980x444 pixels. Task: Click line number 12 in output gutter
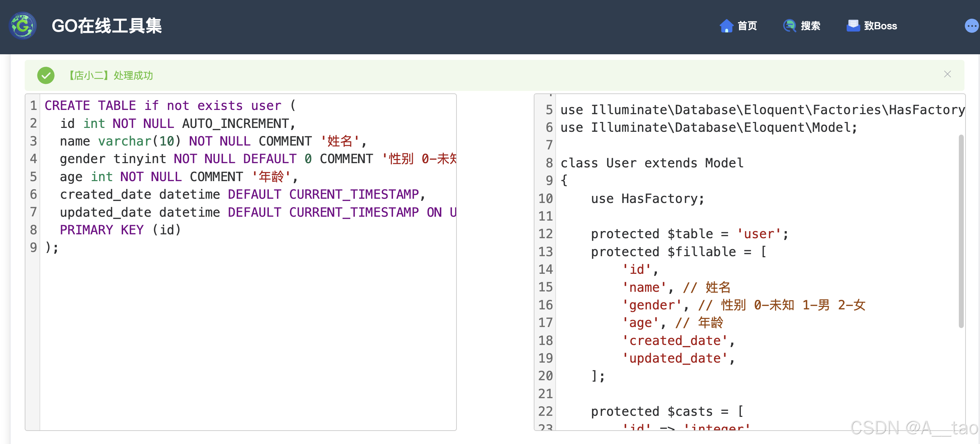[545, 234]
